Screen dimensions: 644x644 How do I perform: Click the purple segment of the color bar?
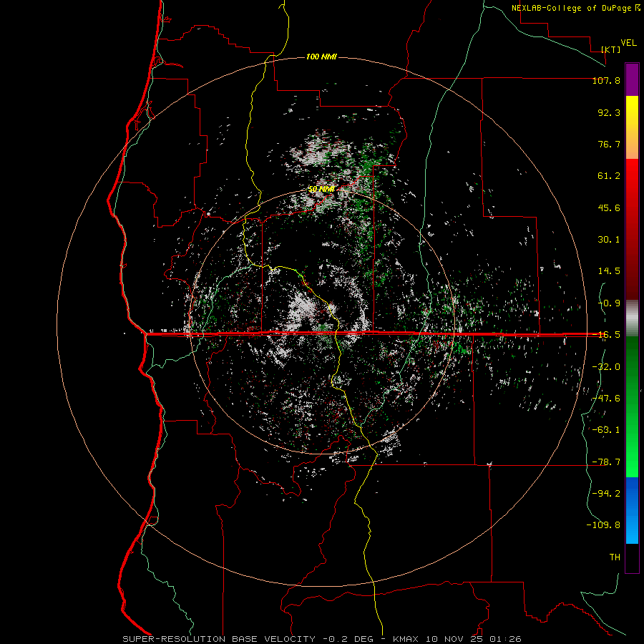[632, 79]
